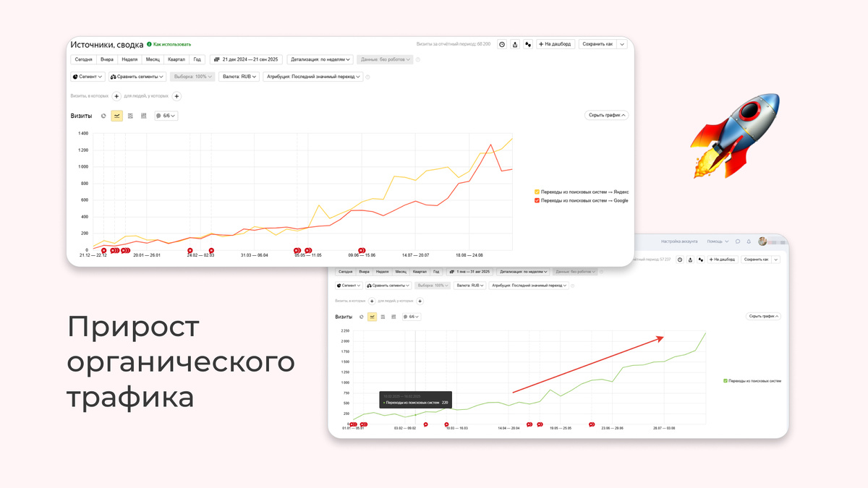Open report history clock icon in upper report
The image size is (868, 488).
[502, 44]
